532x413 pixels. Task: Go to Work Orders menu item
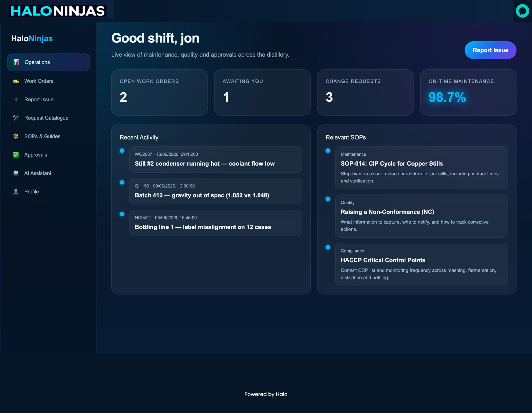(48, 81)
